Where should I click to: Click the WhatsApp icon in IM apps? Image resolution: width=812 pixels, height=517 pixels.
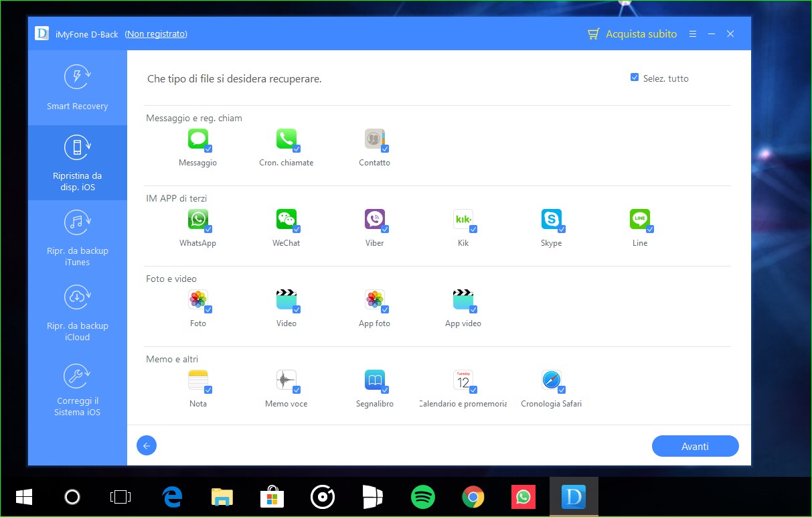(x=197, y=220)
